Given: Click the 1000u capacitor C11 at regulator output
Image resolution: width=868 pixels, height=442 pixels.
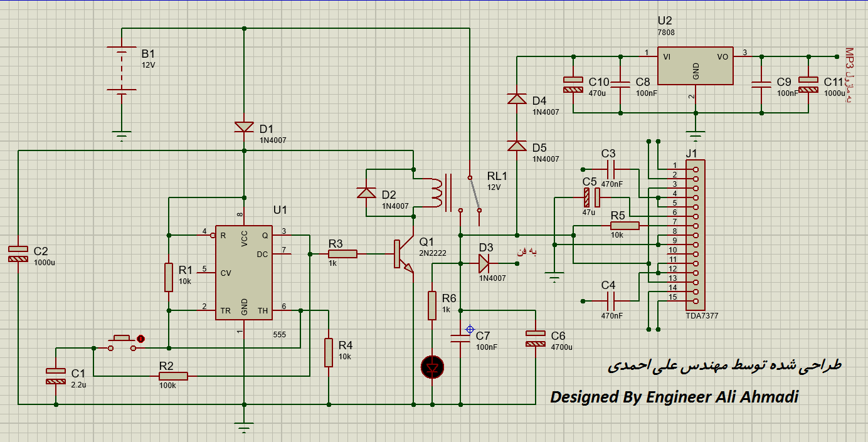Looking at the screenshot, I should [x=808, y=85].
